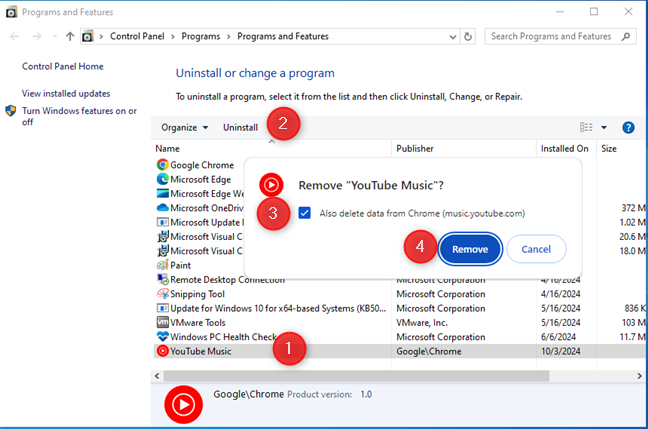Select the VMware Tools program name
The height and width of the screenshot is (429, 648).
pos(198,322)
